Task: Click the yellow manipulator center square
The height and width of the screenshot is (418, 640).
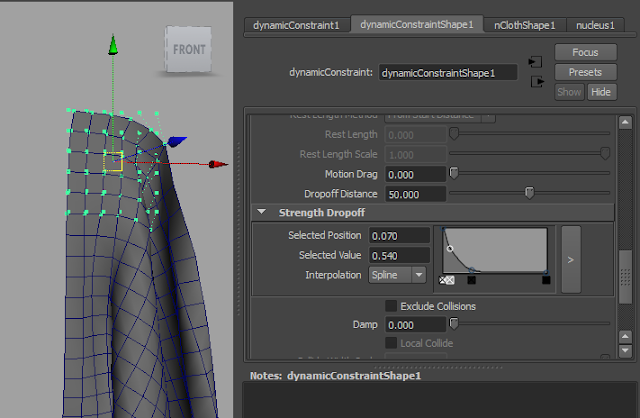Action: (x=113, y=161)
